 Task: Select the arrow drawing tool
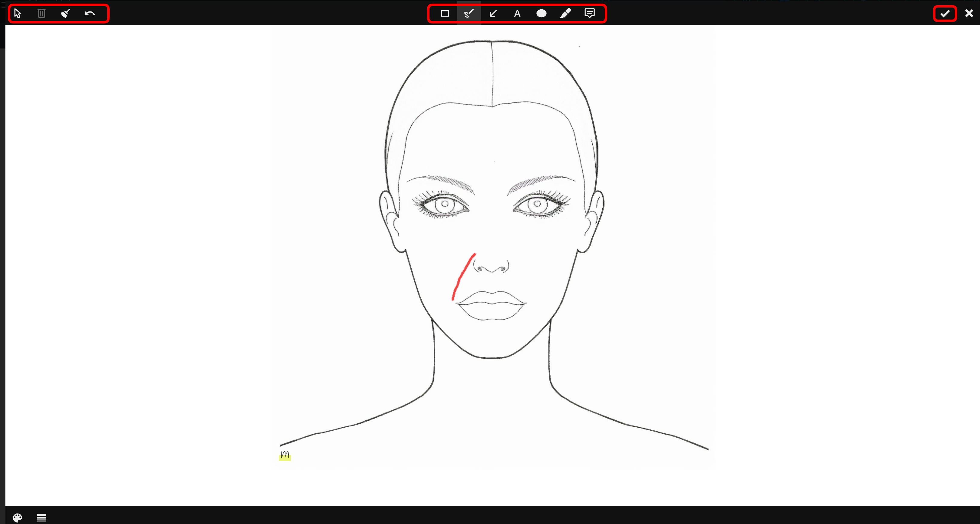[493, 14]
